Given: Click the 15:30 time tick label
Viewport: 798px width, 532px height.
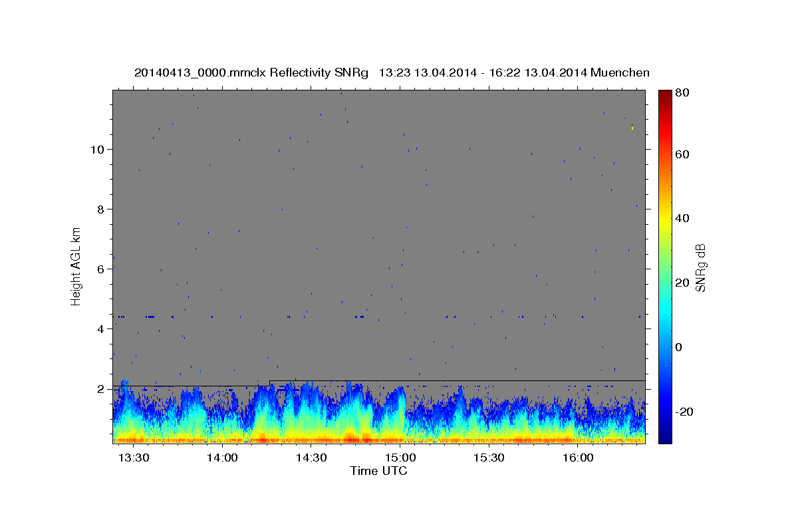Looking at the screenshot, I should tap(489, 458).
